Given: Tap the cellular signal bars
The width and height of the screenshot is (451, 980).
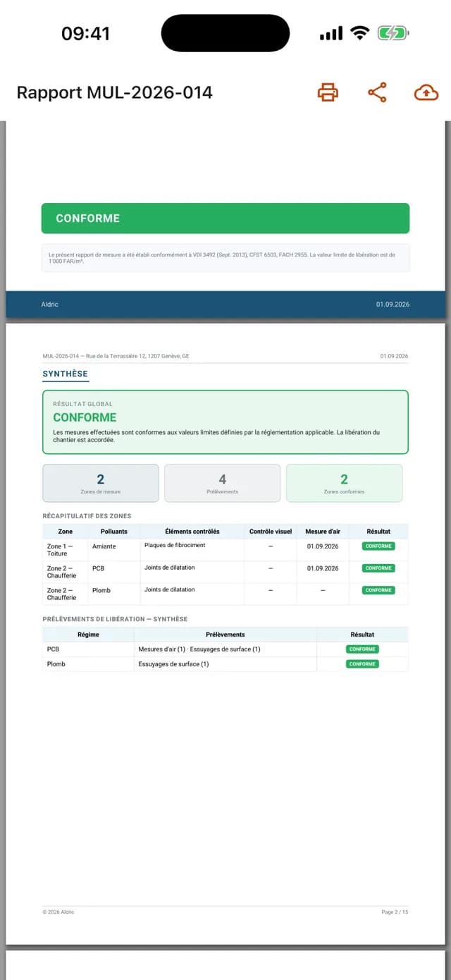Looking at the screenshot, I should (x=331, y=33).
